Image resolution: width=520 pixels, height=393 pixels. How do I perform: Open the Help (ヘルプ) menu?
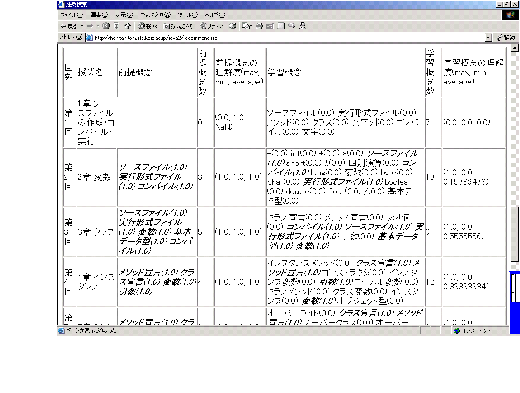215,15
